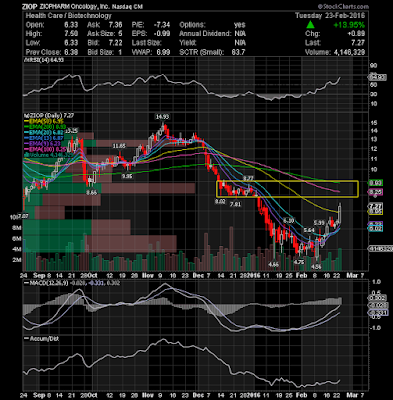This screenshot has width=393, height=400.
Task: Click the latest green volume bar
Action: coord(340,259)
